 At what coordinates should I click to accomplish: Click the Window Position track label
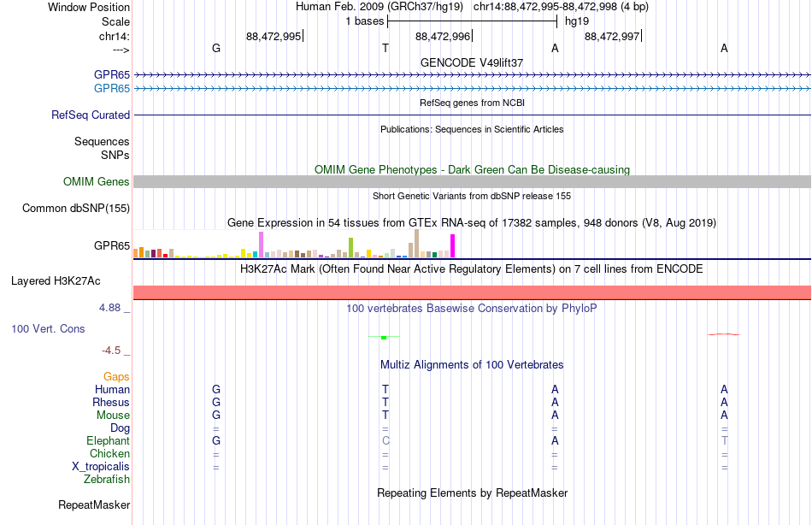coord(89,7)
